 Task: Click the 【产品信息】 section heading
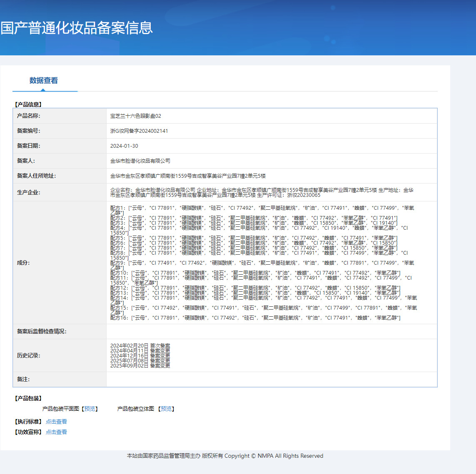tap(28, 104)
